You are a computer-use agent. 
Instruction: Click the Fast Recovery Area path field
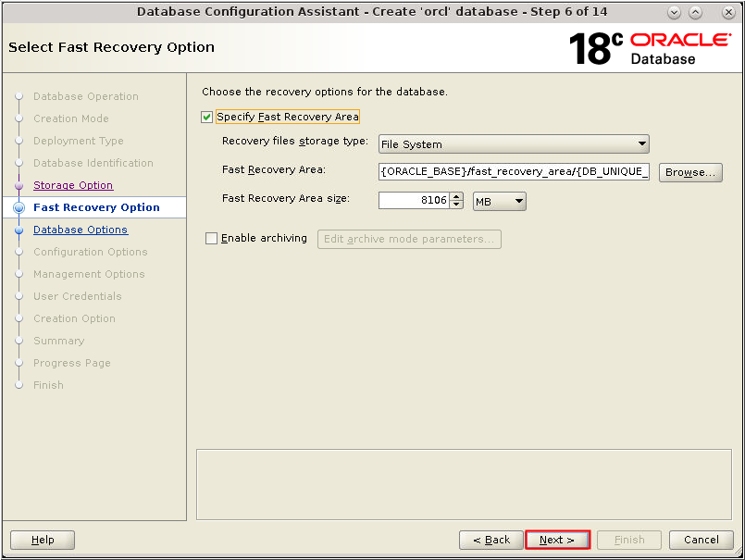[514, 171]
